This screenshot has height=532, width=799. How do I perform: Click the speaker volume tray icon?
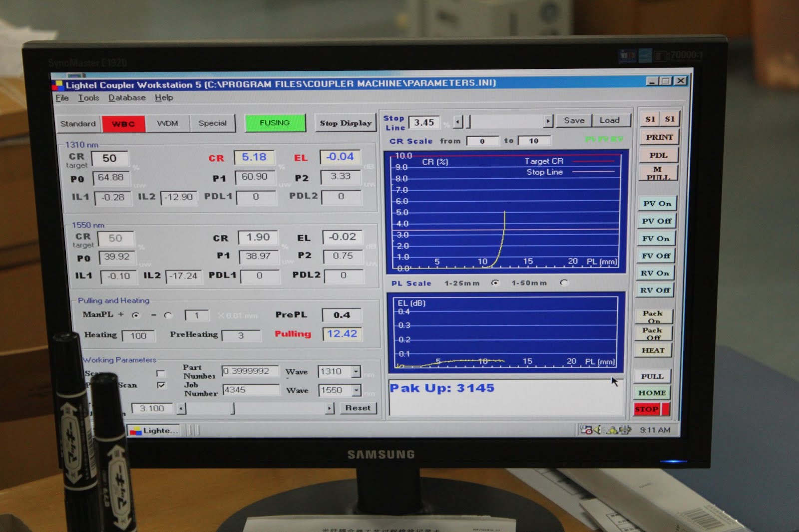click(x=598, y=430)
